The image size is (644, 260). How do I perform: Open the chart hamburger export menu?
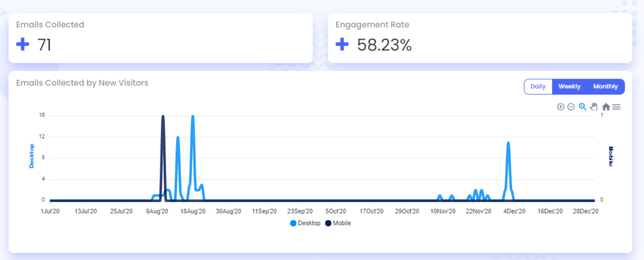pos(616,107)
